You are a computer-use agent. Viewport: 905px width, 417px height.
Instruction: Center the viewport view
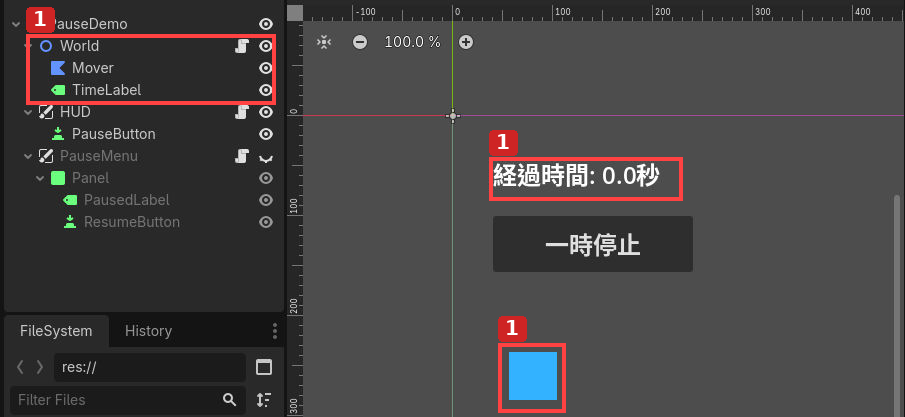[325, 42]
